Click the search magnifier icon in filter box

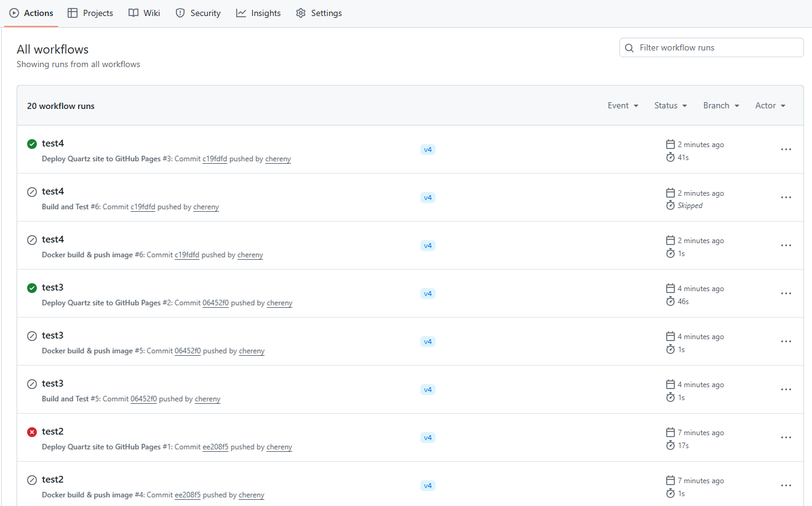[629, 48]
